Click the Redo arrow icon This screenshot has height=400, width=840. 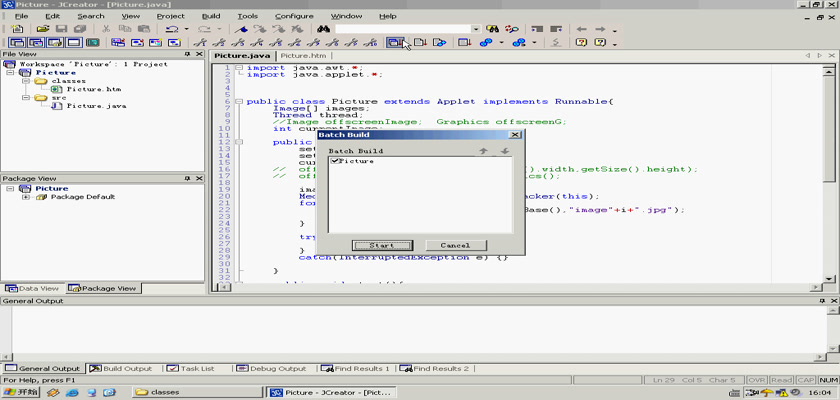(205, 29)
